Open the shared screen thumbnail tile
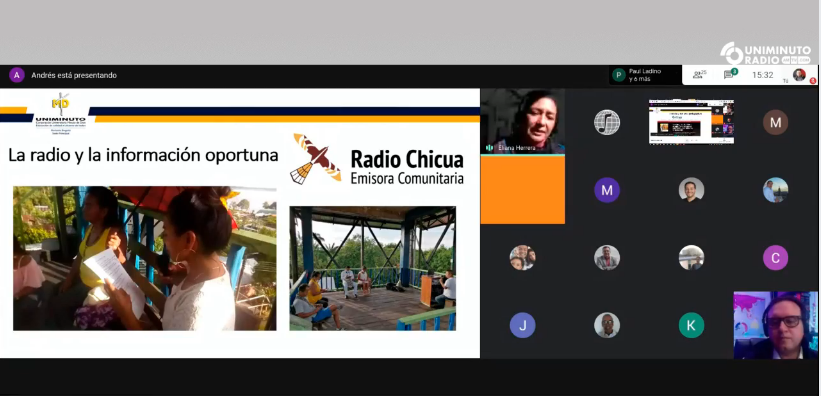The image size is (823, 397). click(x=691, y=122)
